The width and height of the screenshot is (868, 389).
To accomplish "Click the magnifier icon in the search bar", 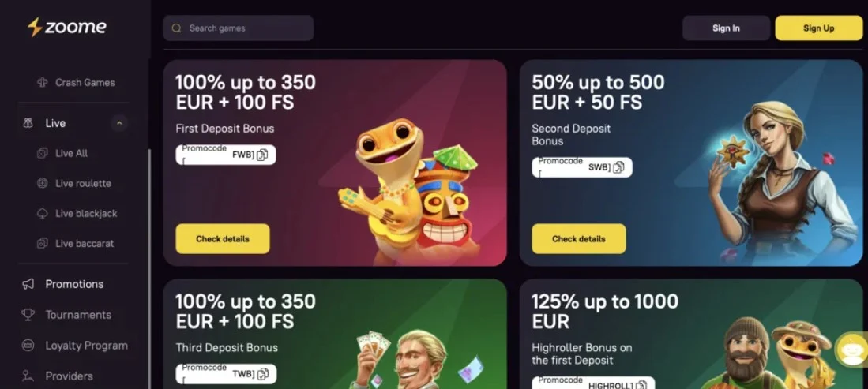I will (177, 28).
